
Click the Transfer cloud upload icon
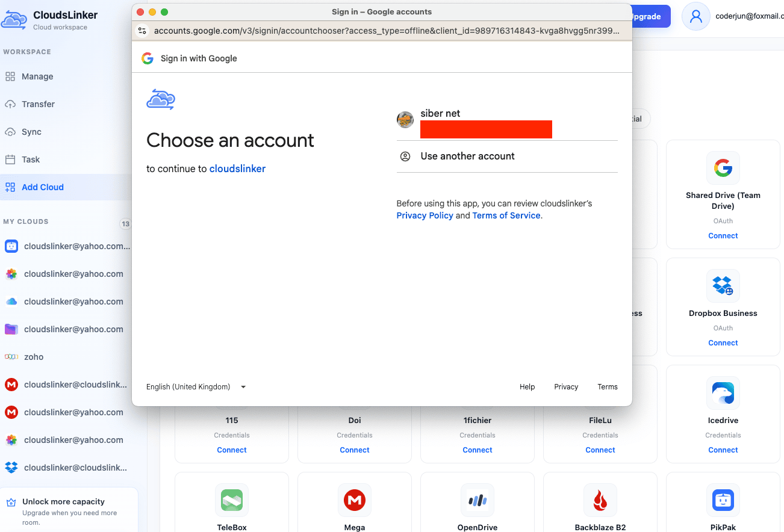(x=10, y=104)
